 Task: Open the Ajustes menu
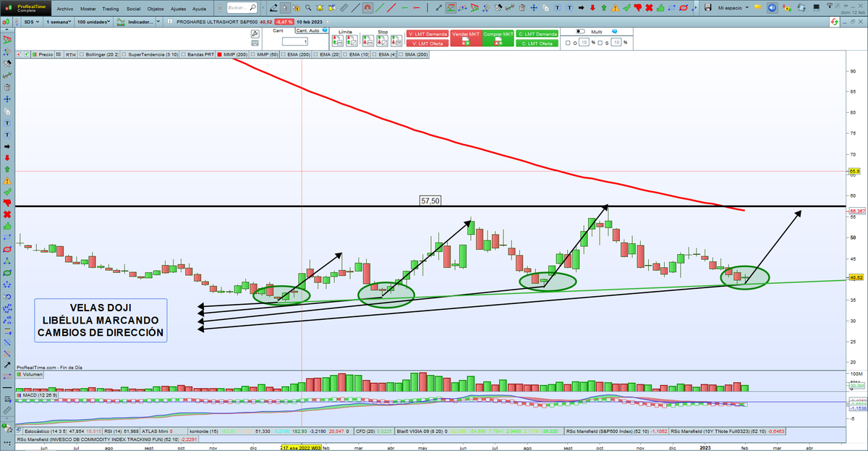pyautogui.click(x=179, y=9)
